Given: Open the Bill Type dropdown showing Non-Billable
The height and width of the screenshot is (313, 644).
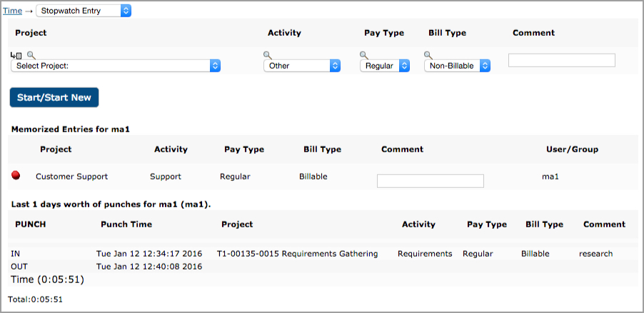Looking at the screenshot, I should tap(457, 66).
